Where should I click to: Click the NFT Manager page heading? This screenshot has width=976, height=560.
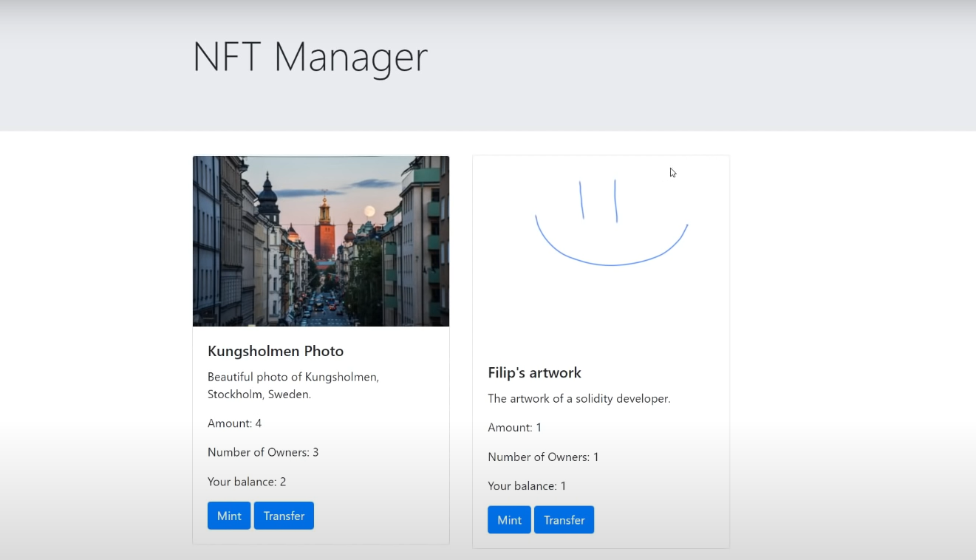[310, 57]
